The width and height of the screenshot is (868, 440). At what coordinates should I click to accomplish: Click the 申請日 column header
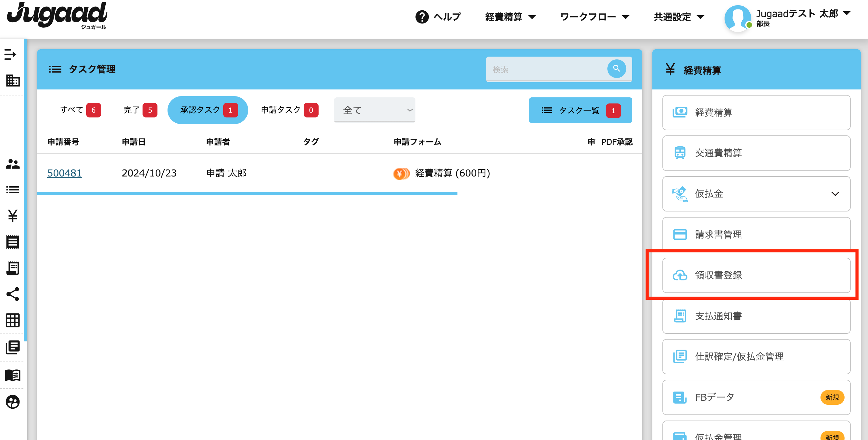(133, 142)
